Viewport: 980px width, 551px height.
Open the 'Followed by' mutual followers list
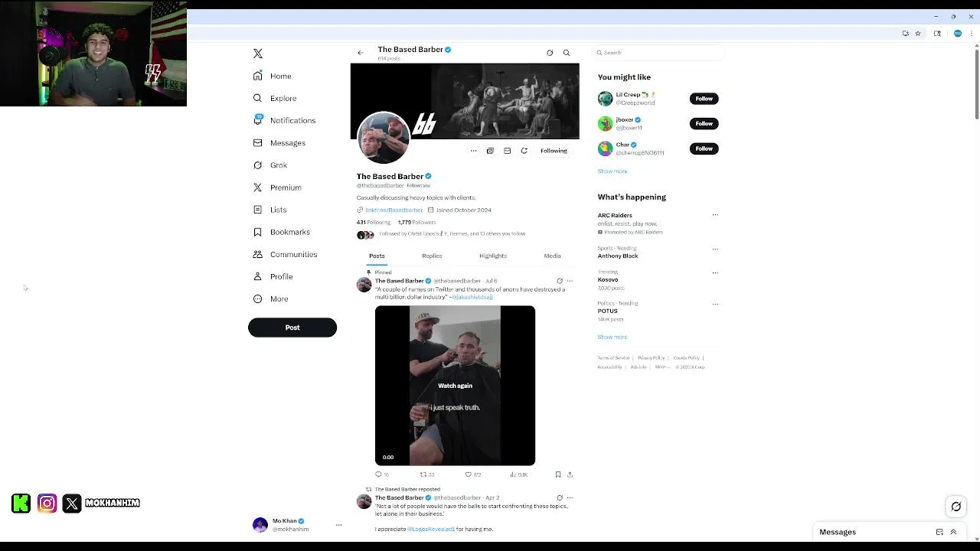452,233
